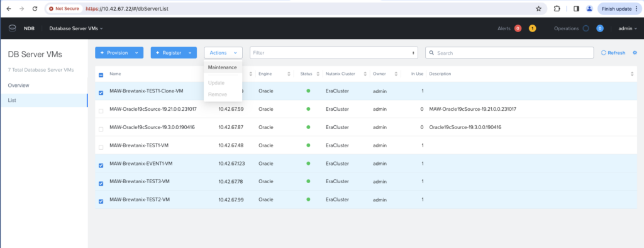This screenshot has width=644, height=248.
Task: Select Remove in Actions menu
Action: 217,94
